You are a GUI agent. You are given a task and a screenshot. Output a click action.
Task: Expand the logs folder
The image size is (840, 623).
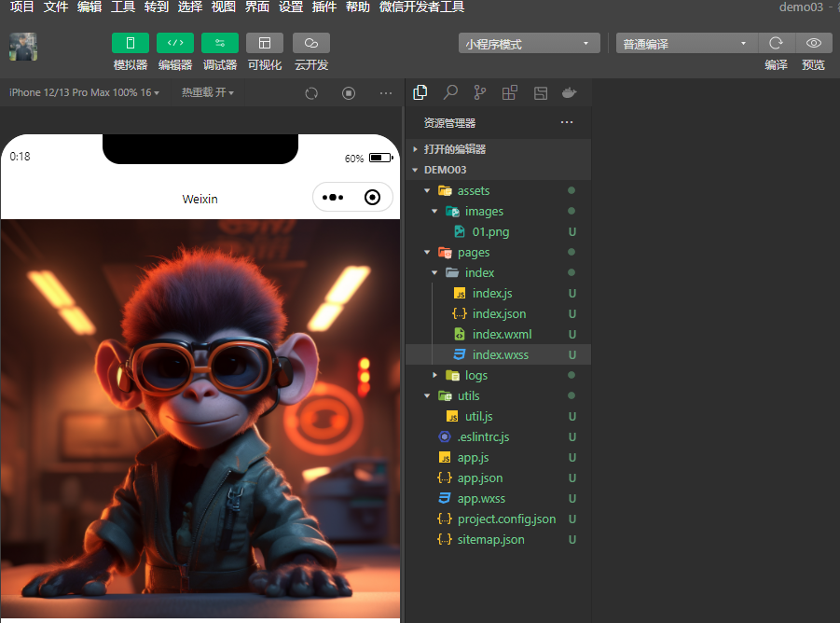(x=498, y=376)
